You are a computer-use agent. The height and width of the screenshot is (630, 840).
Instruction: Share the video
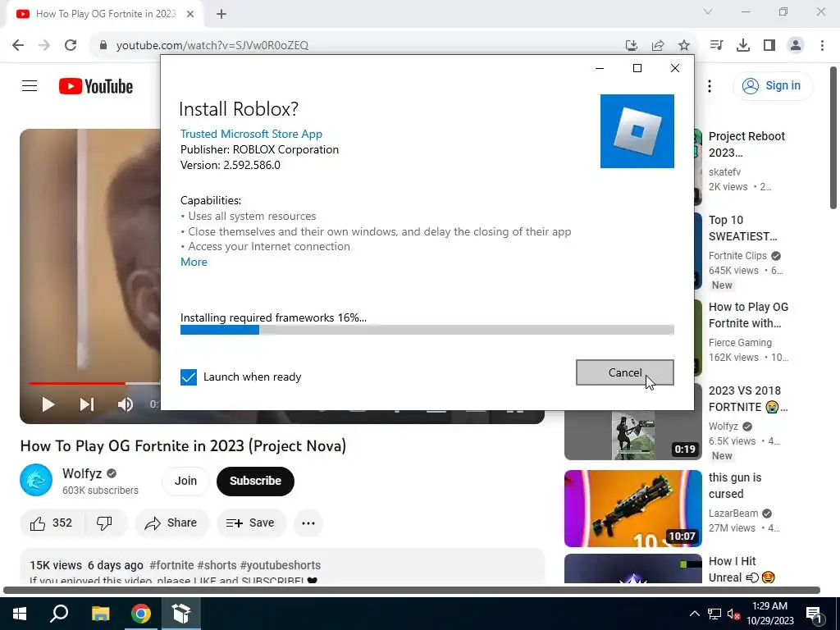171,523
